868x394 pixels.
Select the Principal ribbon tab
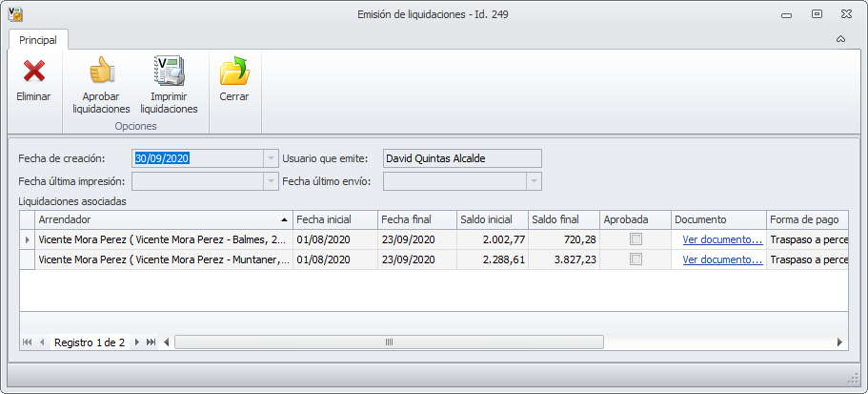pyautogui.click(x=38, y=40)
